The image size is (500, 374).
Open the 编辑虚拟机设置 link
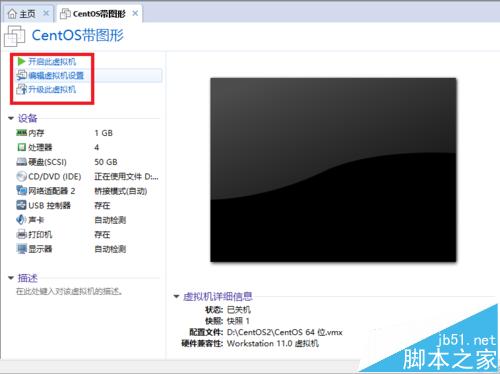pyautogui.click(x=56, y=75)
